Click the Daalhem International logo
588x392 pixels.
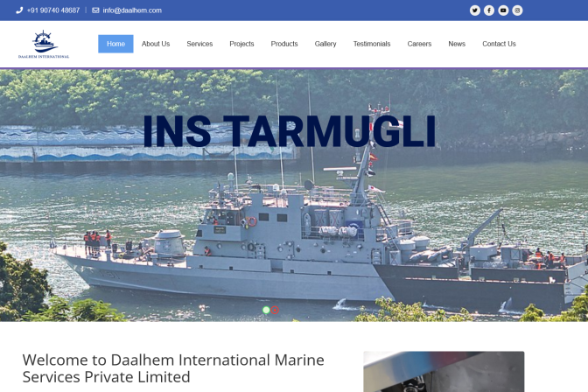[x=44, y=45]
